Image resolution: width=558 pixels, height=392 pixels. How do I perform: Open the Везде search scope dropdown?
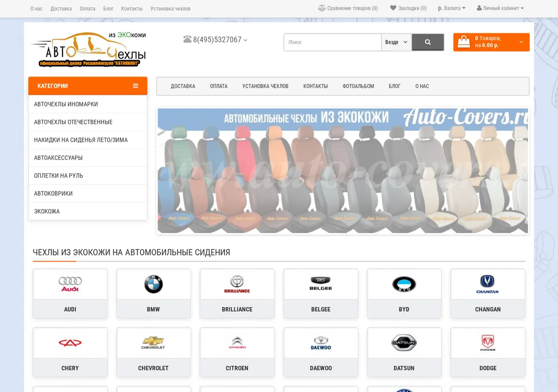pos(396,42)
